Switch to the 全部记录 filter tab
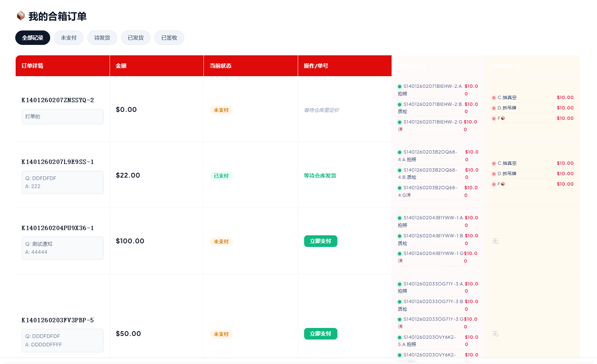Image resolution: width=597 pixels, height=364 pixels. [32, 38]
